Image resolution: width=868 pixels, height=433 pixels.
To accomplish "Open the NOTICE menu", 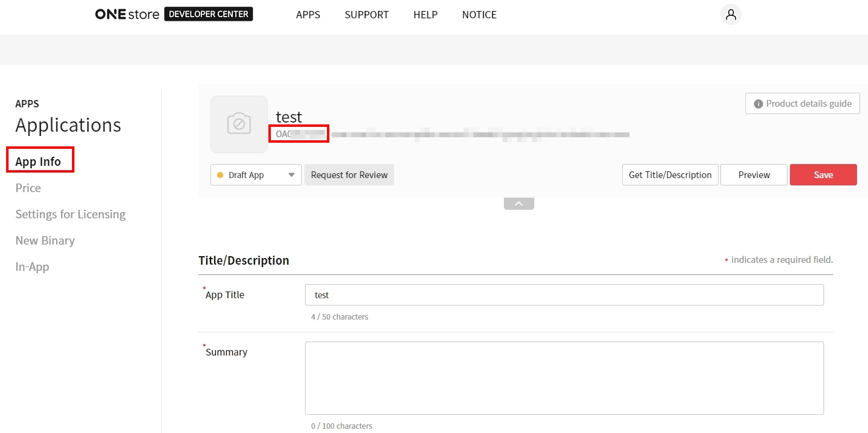I will tap(479, 15).
